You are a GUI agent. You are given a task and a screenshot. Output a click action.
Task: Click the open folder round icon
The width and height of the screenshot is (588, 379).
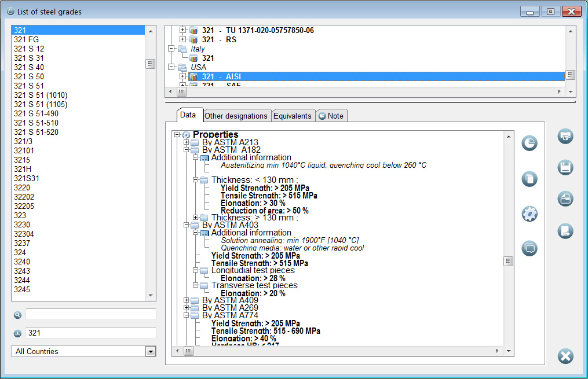click(565, 199)
